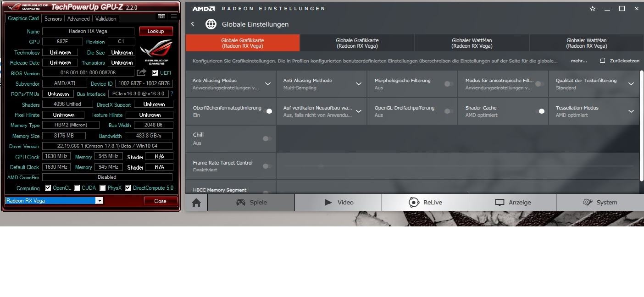The width and height of the screenshot is (644, 297).
Task: Click the GPU value 687F
Action: [62, 42]
